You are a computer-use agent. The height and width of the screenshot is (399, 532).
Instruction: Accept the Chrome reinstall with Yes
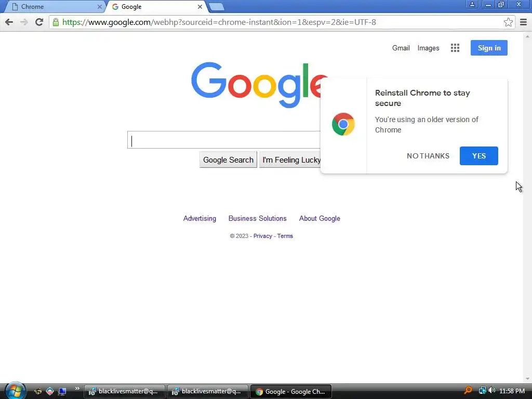point(478,156)
